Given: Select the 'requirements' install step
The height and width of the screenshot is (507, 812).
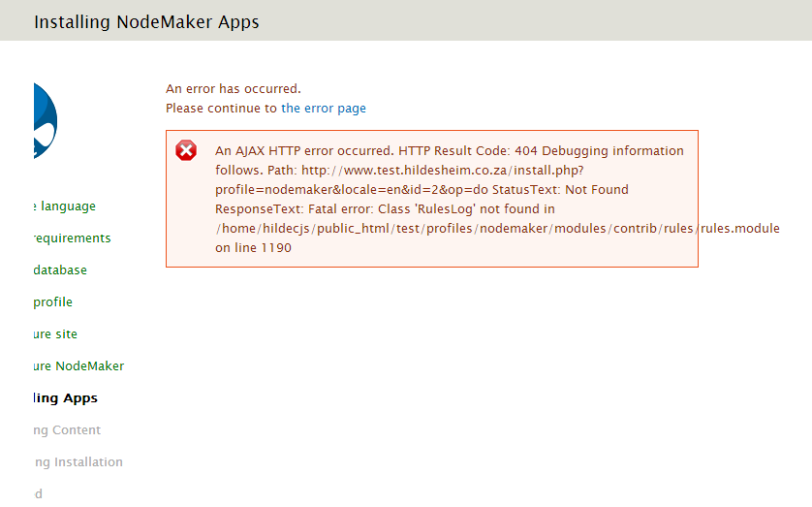Looking at the screenshot, I should click(x=72, y=238).
